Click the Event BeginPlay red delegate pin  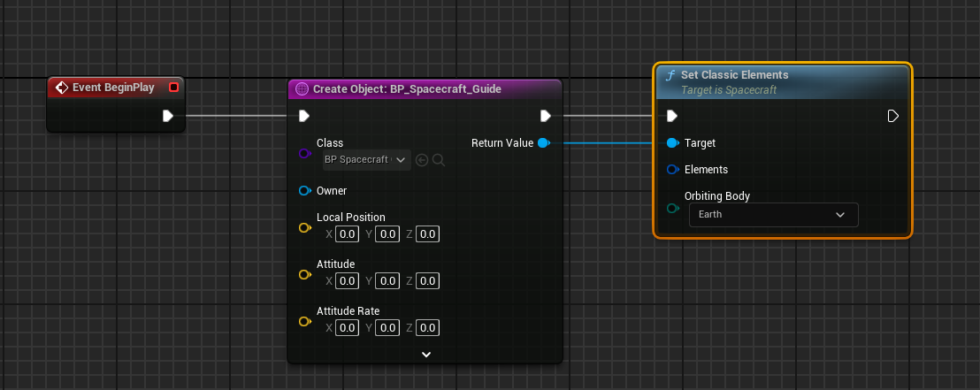coord(173,87)
